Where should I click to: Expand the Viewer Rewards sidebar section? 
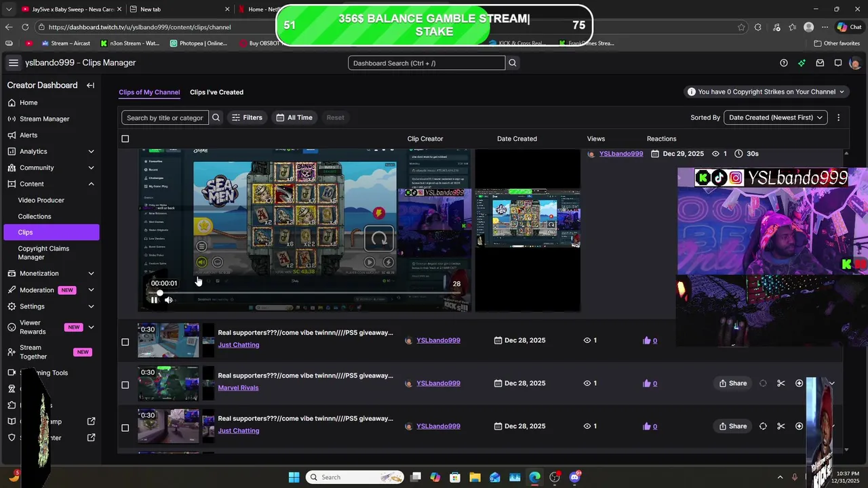(x=91, y=327)
